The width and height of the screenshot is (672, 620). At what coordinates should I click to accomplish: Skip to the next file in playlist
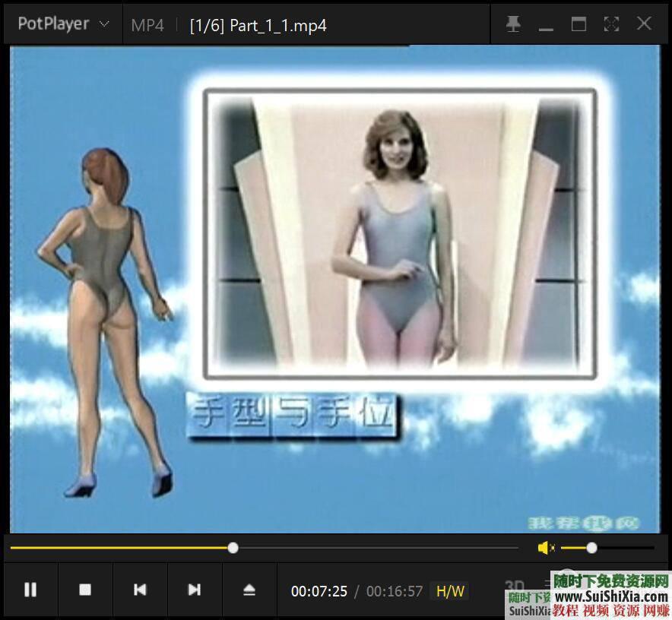tap(194, 590)
